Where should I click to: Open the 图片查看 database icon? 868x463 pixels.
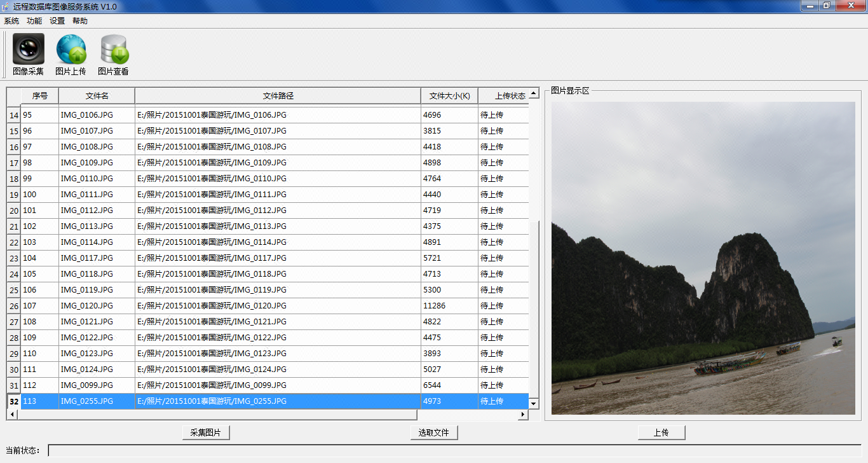pyautogui.click(x=114, y=50)
